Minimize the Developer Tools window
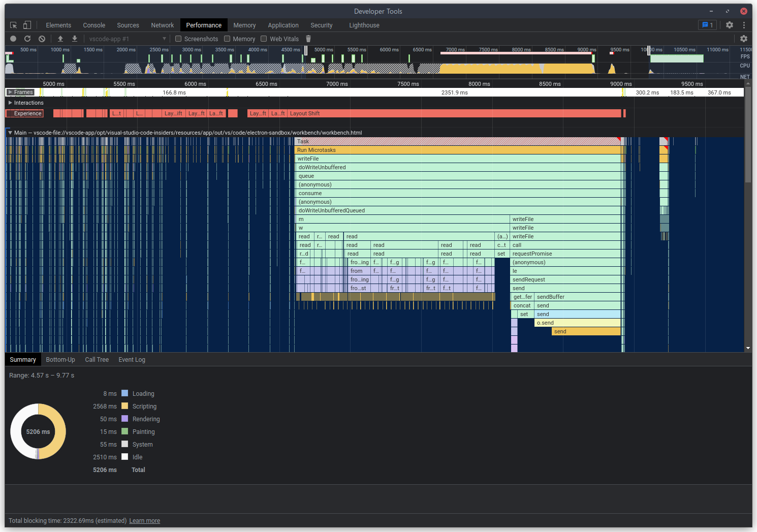 711,11
